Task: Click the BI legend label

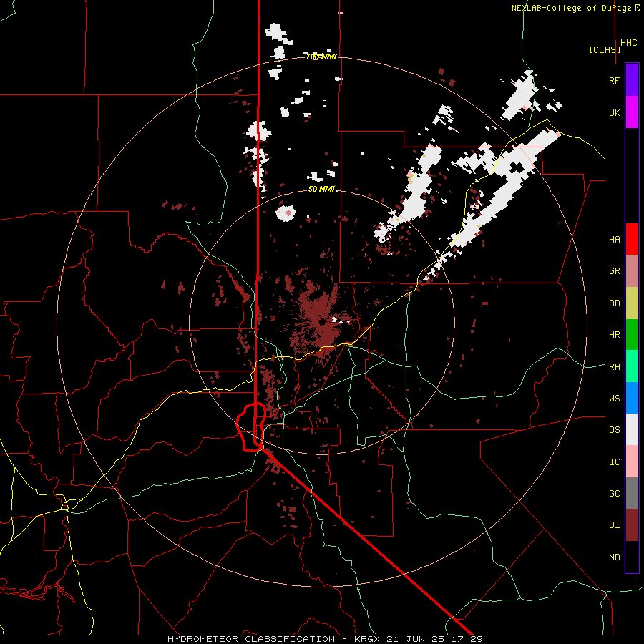Action: [614, 525]
